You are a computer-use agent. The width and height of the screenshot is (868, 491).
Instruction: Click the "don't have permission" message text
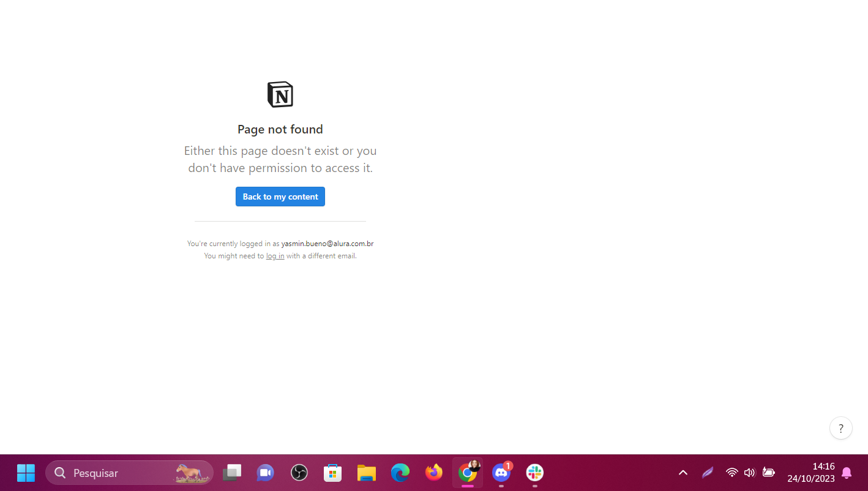280,168
